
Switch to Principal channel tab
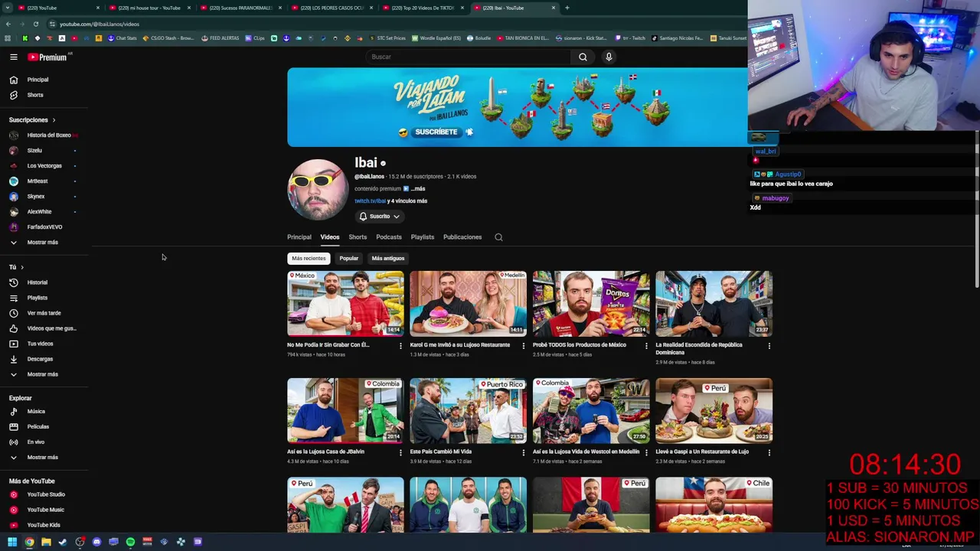pyautogui.click(x=299, y=237)
